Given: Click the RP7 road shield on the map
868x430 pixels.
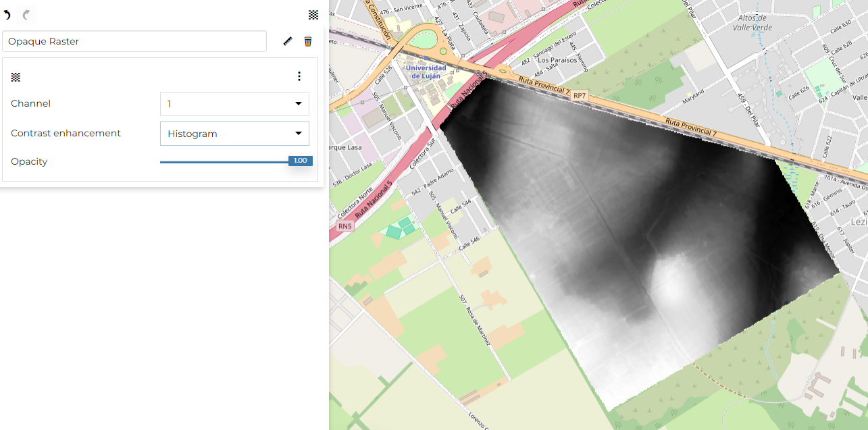Looking at the screenshot, I should 579,97.
